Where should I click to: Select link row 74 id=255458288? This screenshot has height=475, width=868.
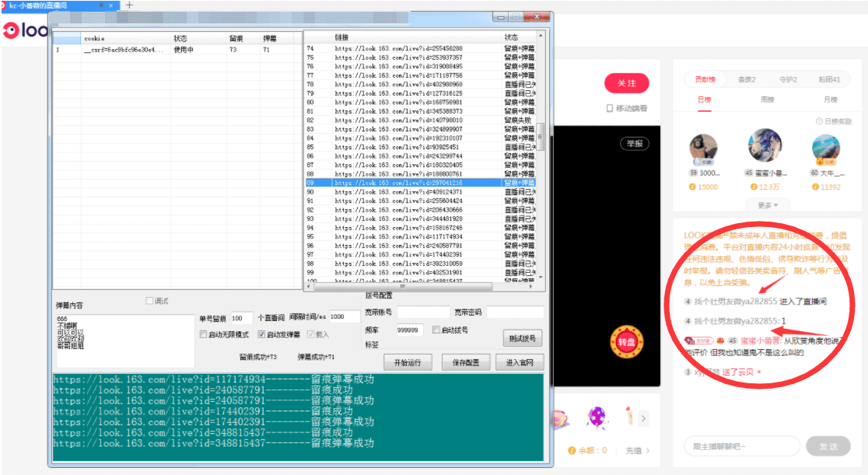click(420, 49)
